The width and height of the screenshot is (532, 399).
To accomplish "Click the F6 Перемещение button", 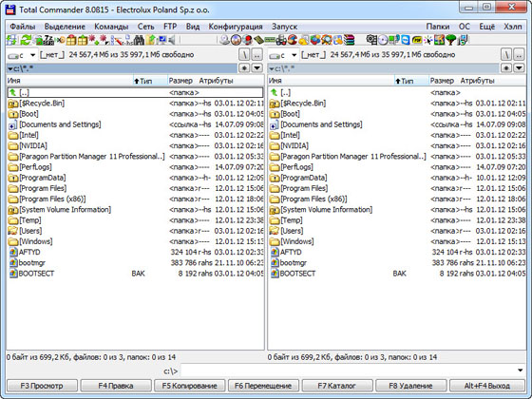I will [263, 386].
